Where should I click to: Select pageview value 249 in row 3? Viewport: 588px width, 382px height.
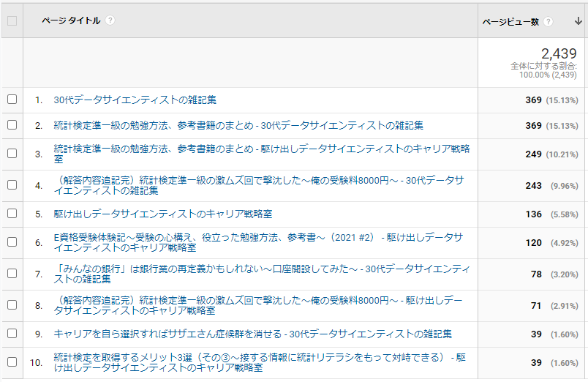click(x=533, y=154)
